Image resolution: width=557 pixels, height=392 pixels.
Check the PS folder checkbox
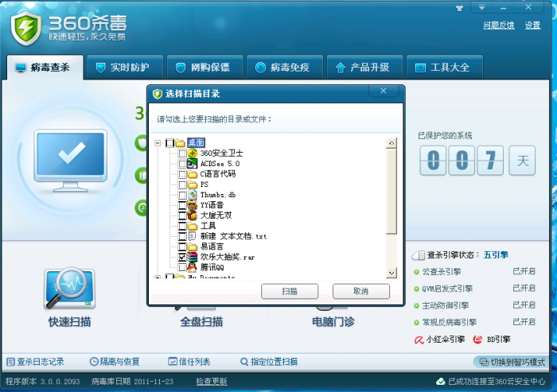[x=182, y=184]
